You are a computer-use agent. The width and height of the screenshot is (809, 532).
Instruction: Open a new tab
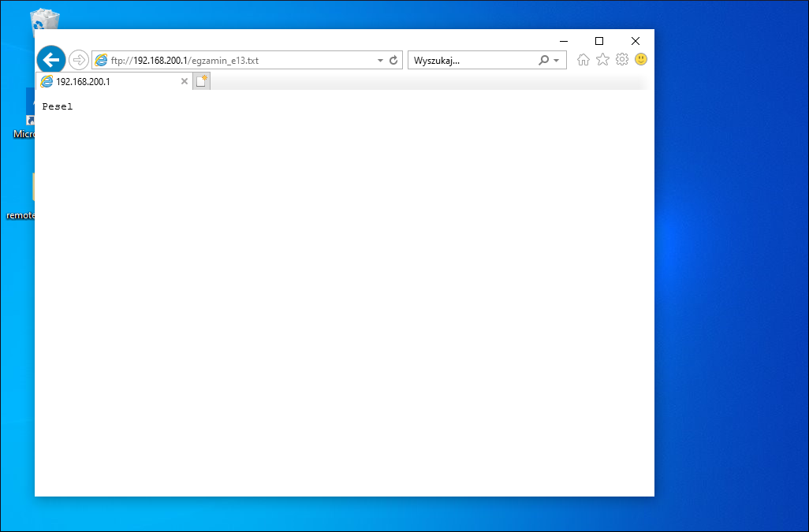tap(201, 81)
